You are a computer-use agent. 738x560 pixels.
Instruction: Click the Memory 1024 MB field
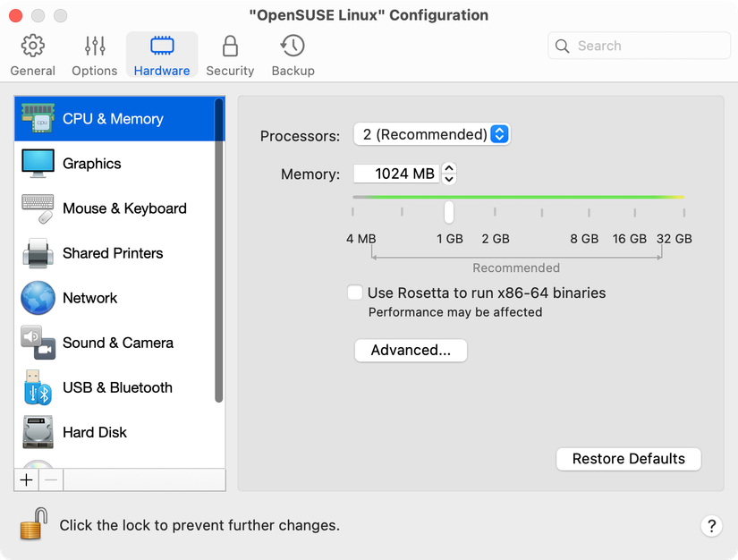click(396, 174)
